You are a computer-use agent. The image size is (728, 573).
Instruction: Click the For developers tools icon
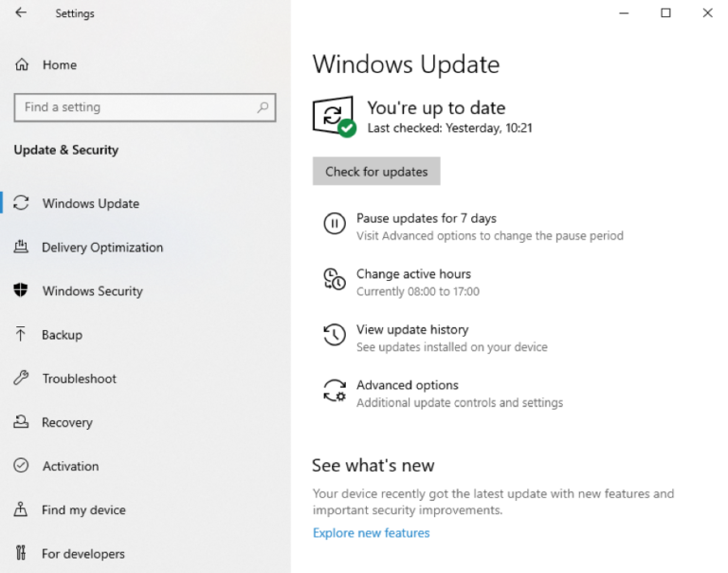point(21,553)
